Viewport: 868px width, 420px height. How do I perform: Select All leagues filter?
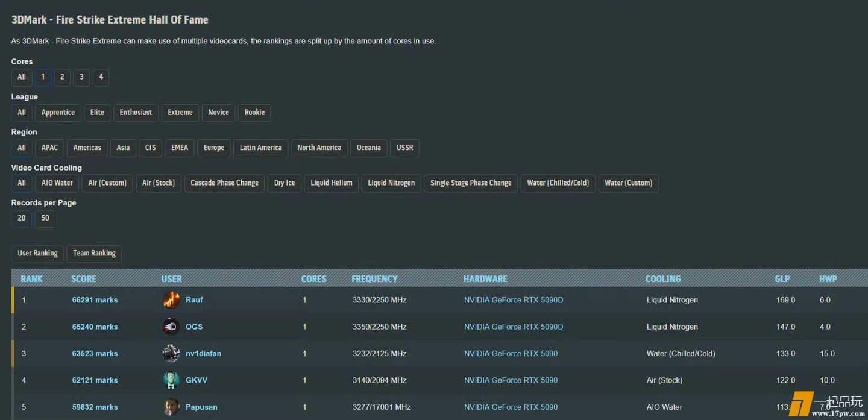click(22, 113)
